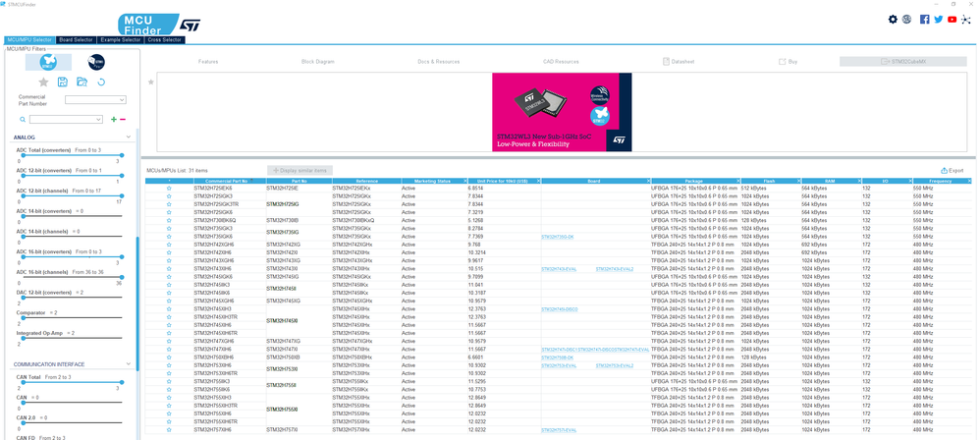The image size is (980, 440).
Task: Load a saved search from folder icon
Action: coord(82,82)
